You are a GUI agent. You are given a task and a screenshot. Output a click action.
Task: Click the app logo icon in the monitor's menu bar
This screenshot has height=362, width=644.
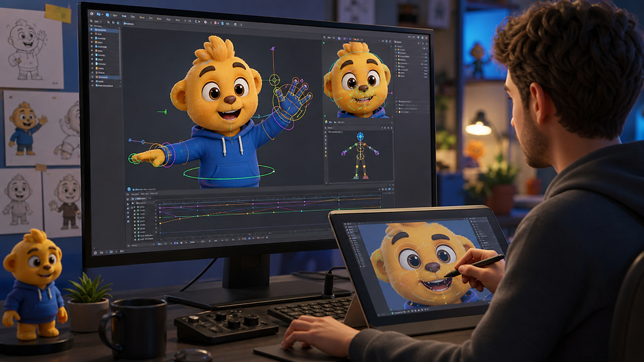click(91, 14)
